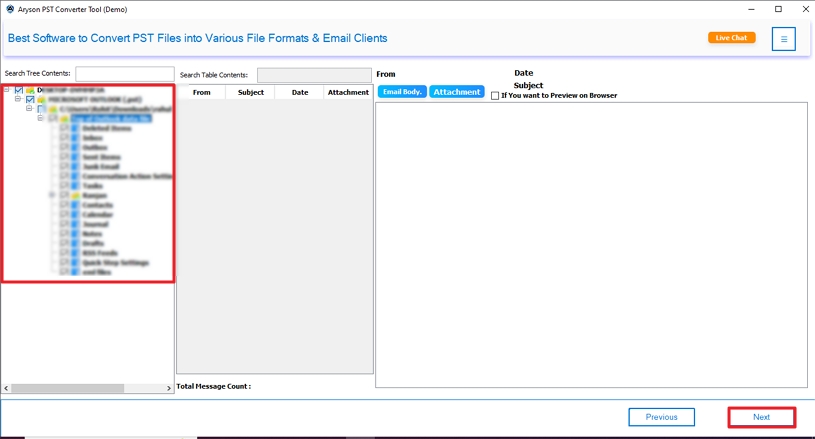Viewport: 815px width, 439px height.
Task: Tick the Sent Items folder checkbox
Action: tap(64, 157)
